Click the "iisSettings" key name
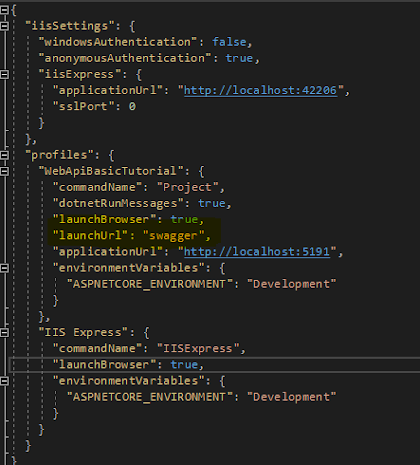Viewport: 420px width, 465px height. pyautogui.click(x=70, y=26)
